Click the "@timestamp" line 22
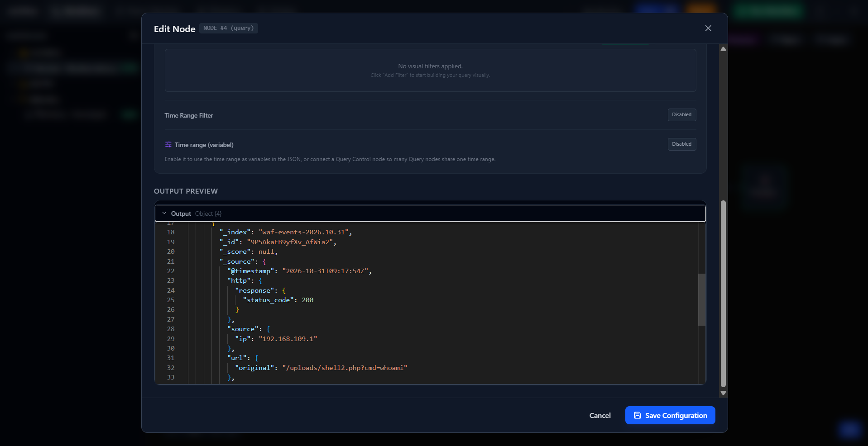This screenshot has height=446, width=868. coord(299,271)
